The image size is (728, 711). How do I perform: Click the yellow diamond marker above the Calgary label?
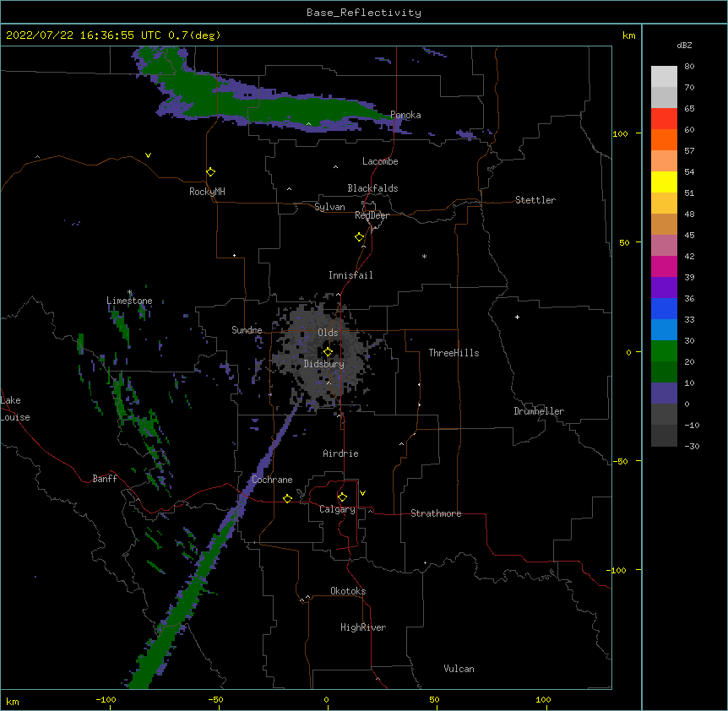[x=342, y=497]
